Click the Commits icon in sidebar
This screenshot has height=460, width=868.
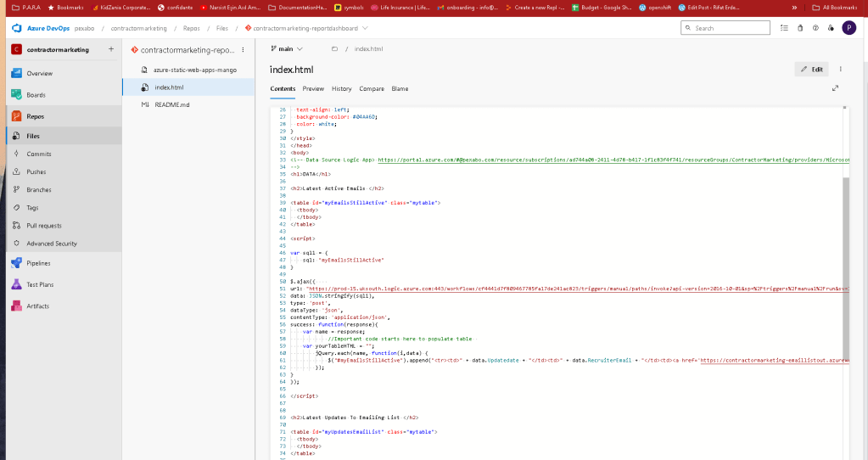click(17, 154)
